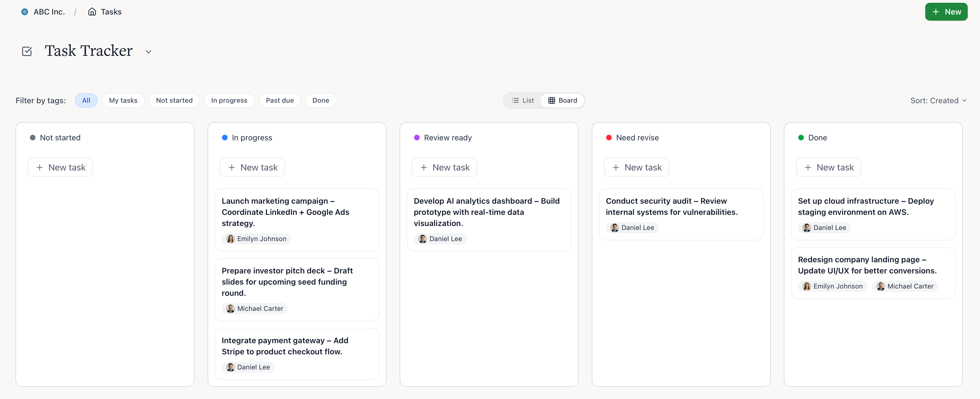
Task: Switch to Board view
Action: tap(563, 100)
